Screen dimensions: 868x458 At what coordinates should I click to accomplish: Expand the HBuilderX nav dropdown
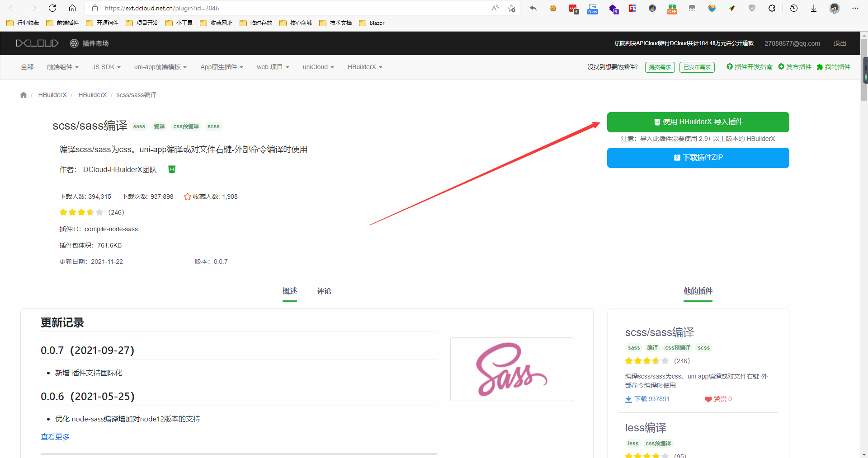pyautogui.click(x=365, y=67)
